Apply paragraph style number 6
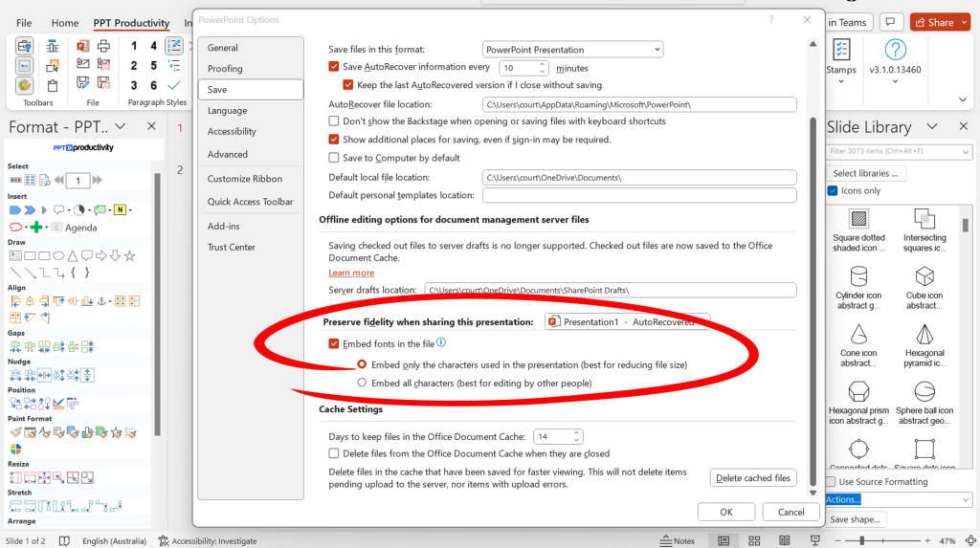 tap(153, 85)
